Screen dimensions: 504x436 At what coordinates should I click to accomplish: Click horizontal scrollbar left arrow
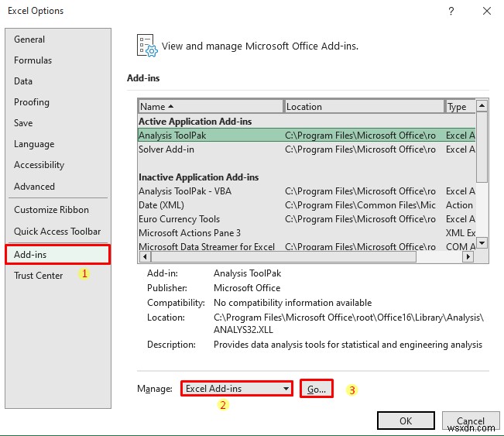pos(145,256)
